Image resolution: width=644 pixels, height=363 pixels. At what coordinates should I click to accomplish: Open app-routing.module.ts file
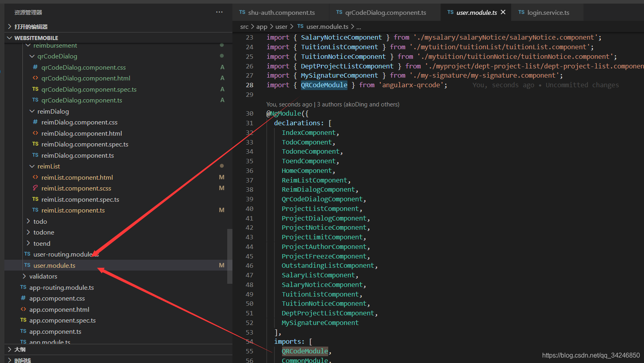coord(61,287)
